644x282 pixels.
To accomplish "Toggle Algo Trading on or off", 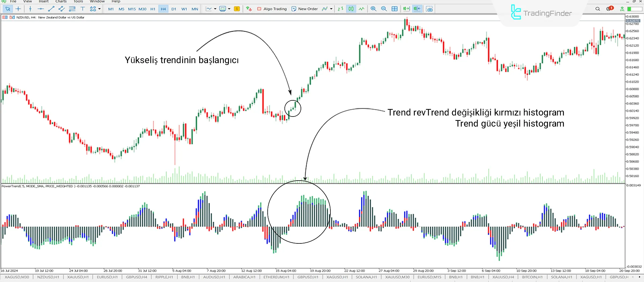I will [272, 9].
